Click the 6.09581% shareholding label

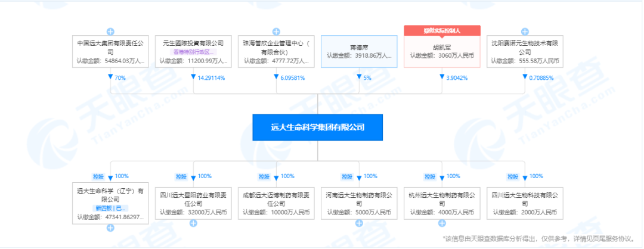(x=293, y=77)
